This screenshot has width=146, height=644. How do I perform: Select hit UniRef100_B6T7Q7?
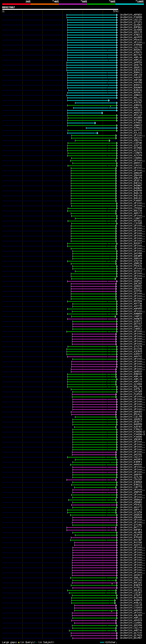tap(131, 55)
